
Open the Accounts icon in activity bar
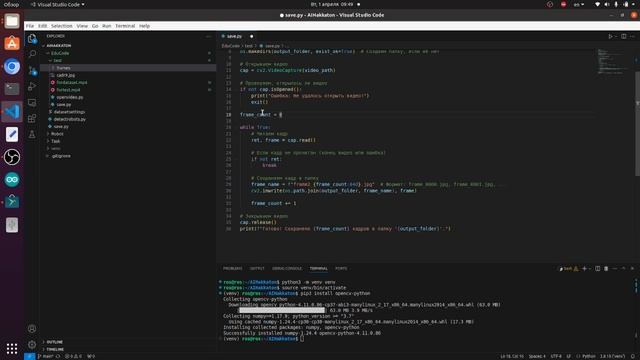(32, 329)
